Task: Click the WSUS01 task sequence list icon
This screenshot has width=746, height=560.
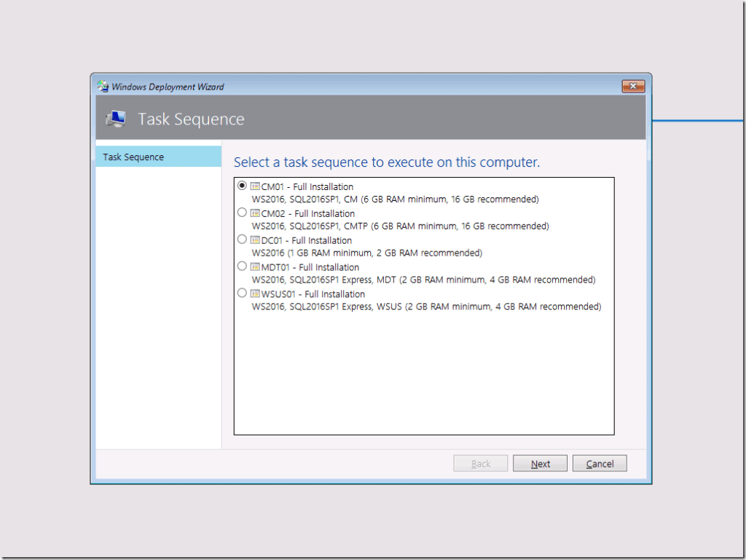Action: click(255, 293)
